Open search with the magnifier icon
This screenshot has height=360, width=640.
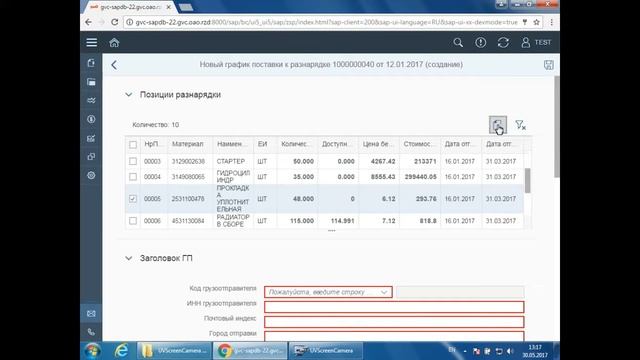tap(458, 42)
